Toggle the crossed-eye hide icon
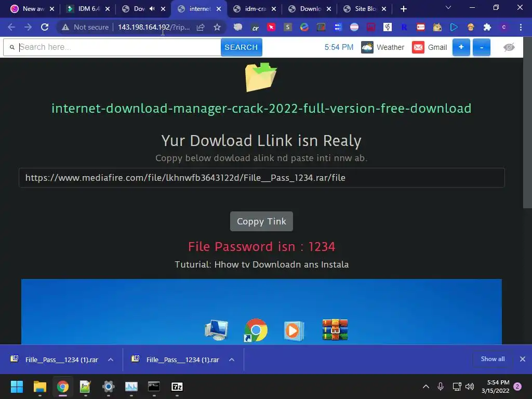 pos(509,47)
